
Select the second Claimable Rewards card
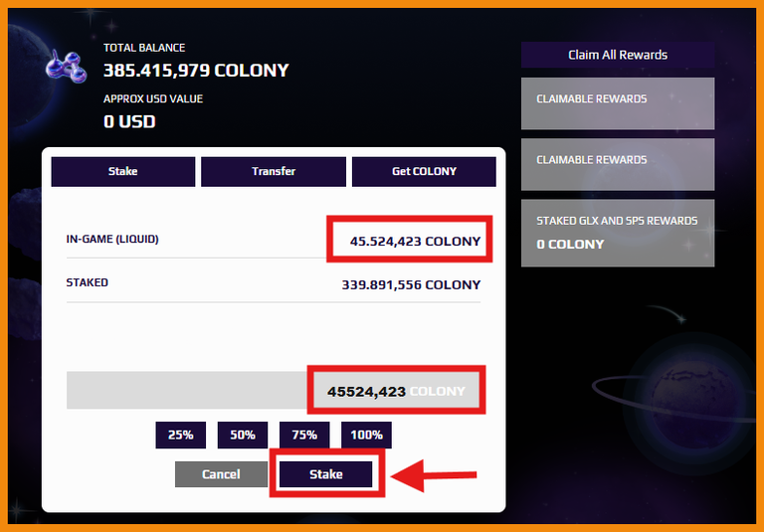(x=618, y=165)
